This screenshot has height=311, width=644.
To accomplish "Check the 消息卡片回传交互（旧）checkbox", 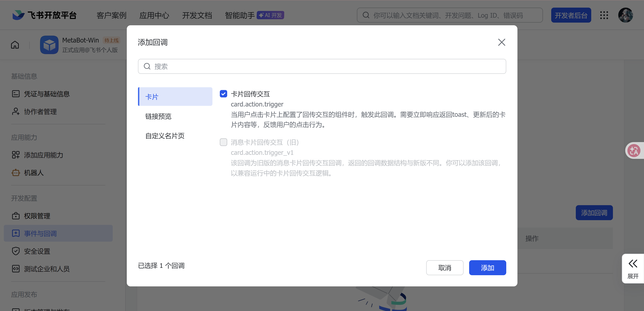I will pos(223,142).
